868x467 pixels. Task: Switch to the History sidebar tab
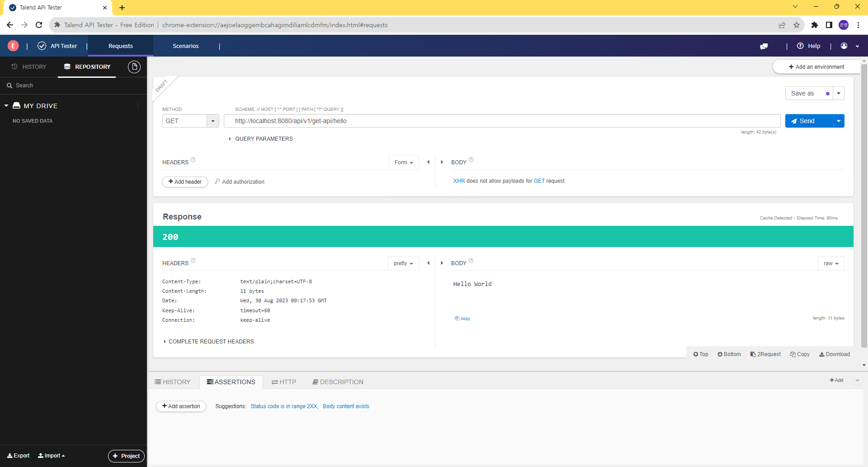(29, 67)
